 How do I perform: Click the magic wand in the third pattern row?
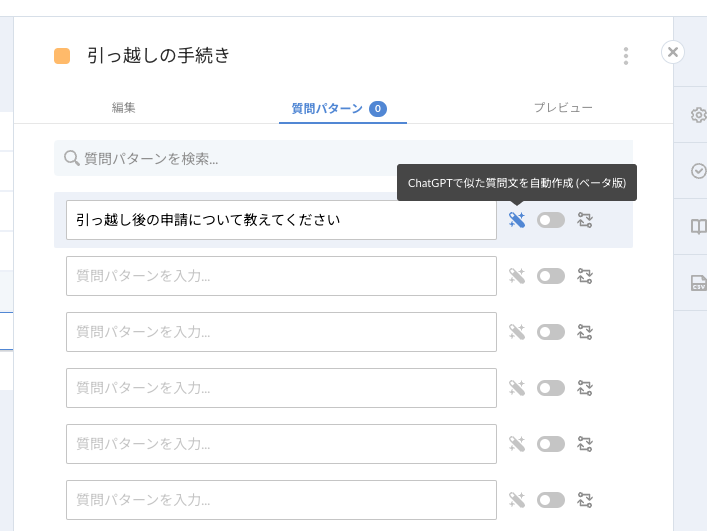click(517, 332)
